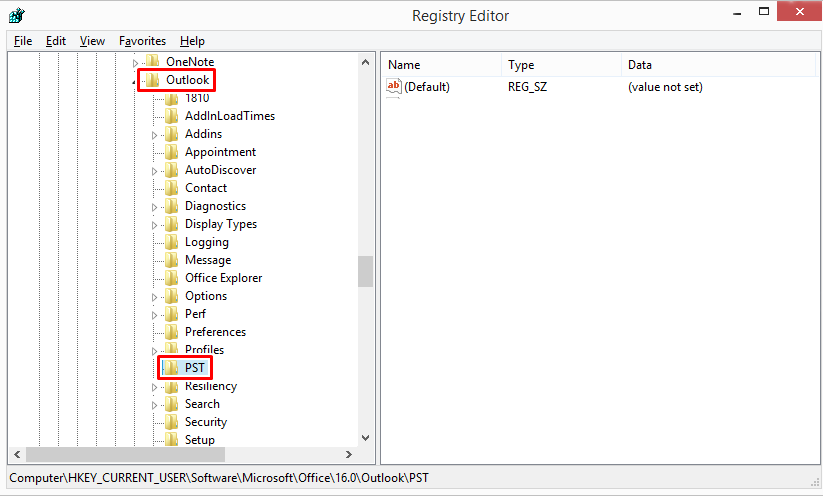The width and height of the screenshot is (823, 496).
Task: Expand the Resiliency key
Action: pos(154,387)
